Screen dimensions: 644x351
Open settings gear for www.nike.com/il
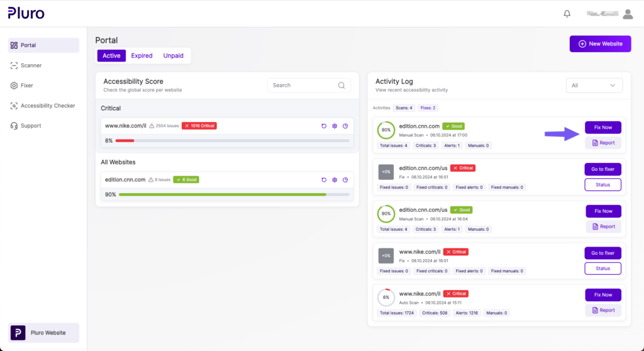(x=335, y=126)
